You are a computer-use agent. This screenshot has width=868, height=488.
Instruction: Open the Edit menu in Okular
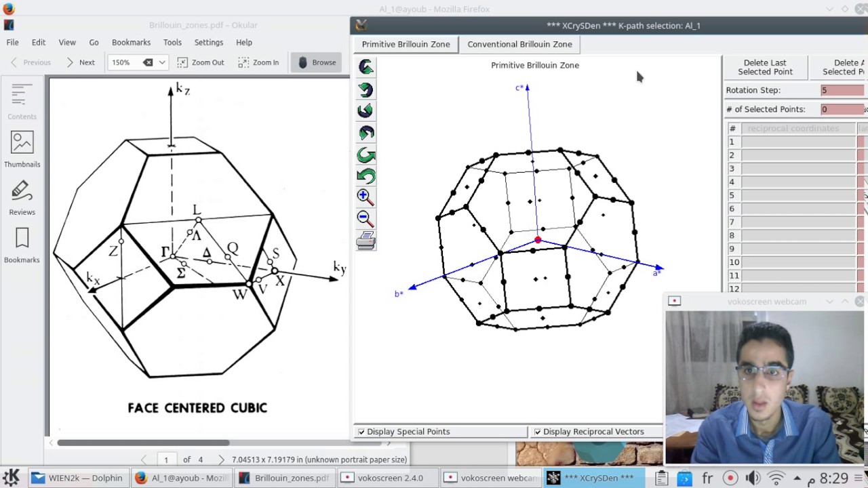(x=39, y=42)
